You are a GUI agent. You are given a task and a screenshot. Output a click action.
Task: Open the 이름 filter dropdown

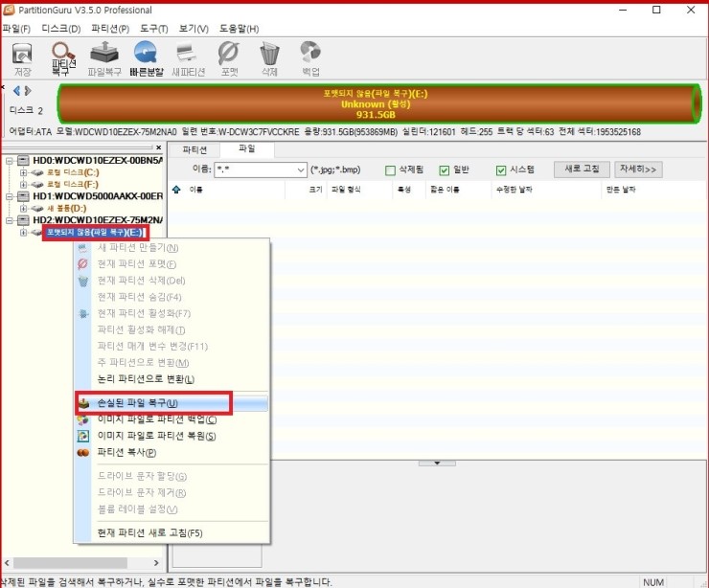click(301, 170)
